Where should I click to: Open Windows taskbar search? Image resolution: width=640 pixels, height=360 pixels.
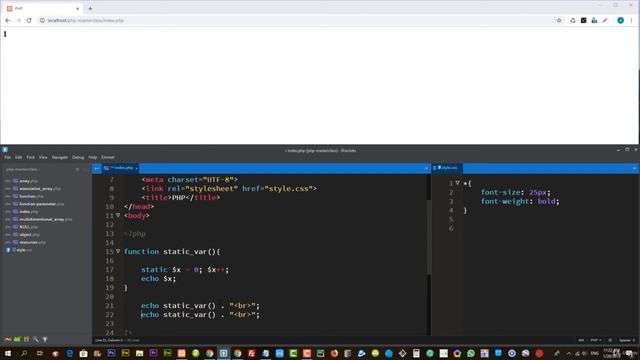[24, 353]
